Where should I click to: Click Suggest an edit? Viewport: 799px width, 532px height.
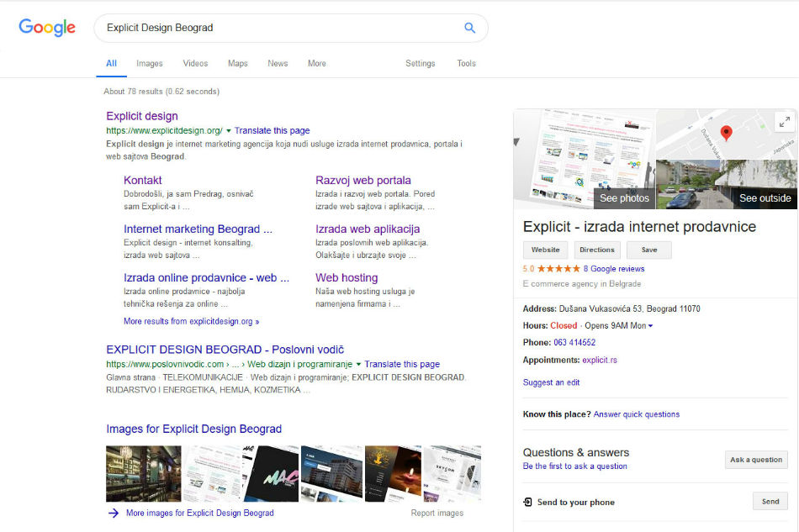point(551,382)
